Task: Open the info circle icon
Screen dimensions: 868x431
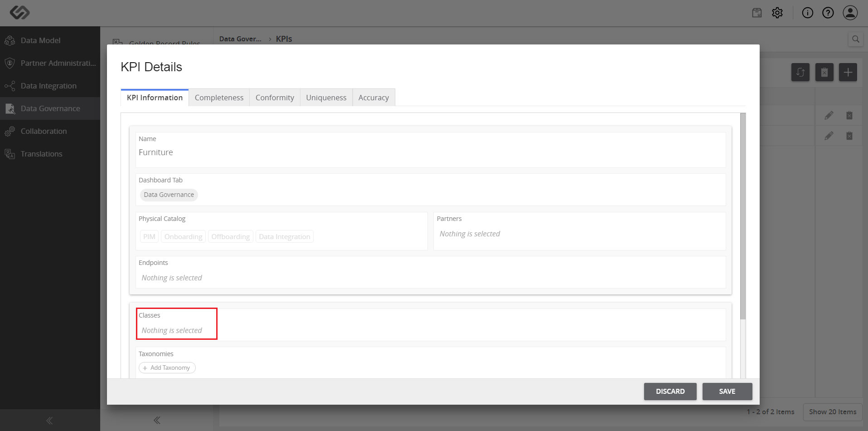Action: 808,13
